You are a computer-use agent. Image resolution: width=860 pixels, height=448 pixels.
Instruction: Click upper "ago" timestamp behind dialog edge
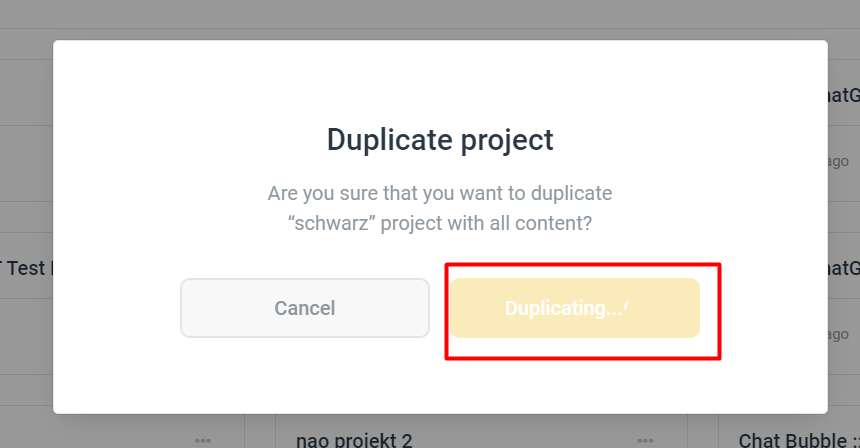click(x=838, y=162)
